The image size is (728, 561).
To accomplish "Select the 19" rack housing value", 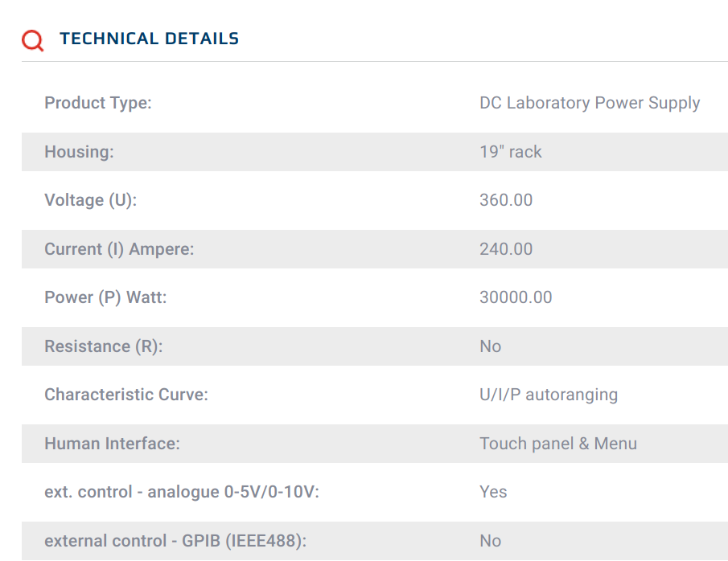I will [511, 152].
